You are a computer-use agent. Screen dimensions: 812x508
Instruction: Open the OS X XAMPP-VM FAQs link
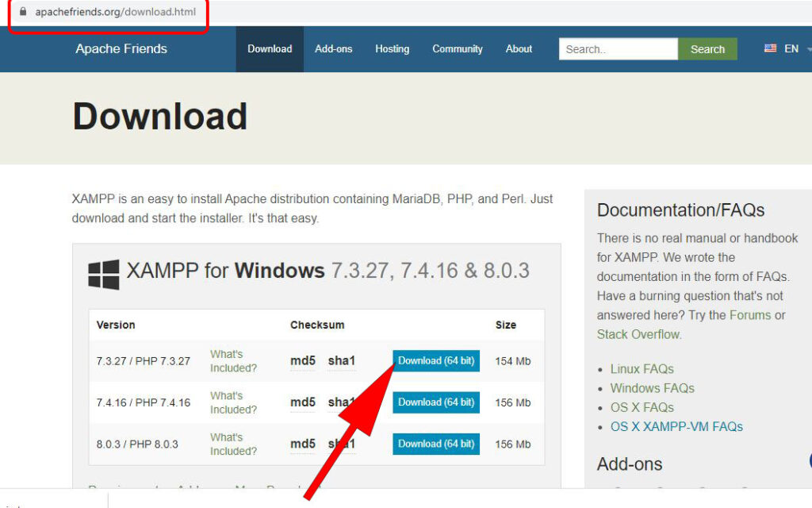click(x=676, y=426)
